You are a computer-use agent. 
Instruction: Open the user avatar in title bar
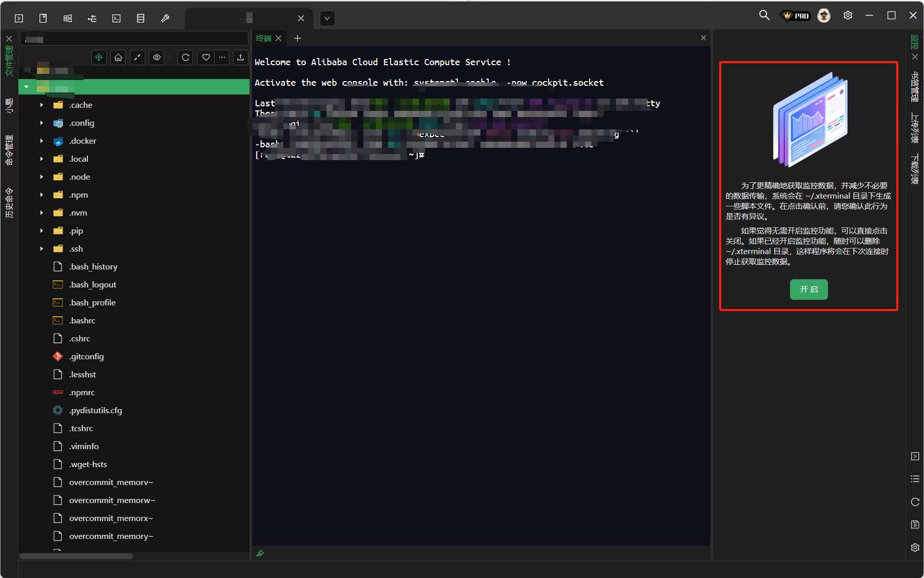[824, 16]
